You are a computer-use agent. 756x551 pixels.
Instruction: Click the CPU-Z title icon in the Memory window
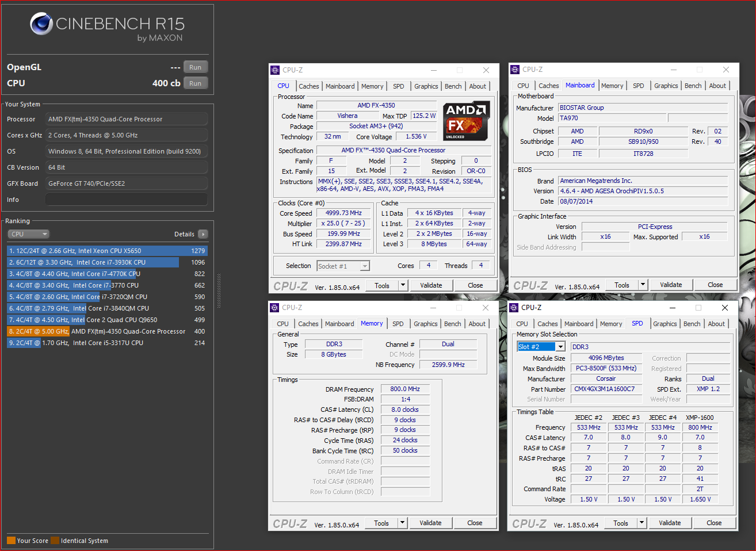click(x=274, y=308)
